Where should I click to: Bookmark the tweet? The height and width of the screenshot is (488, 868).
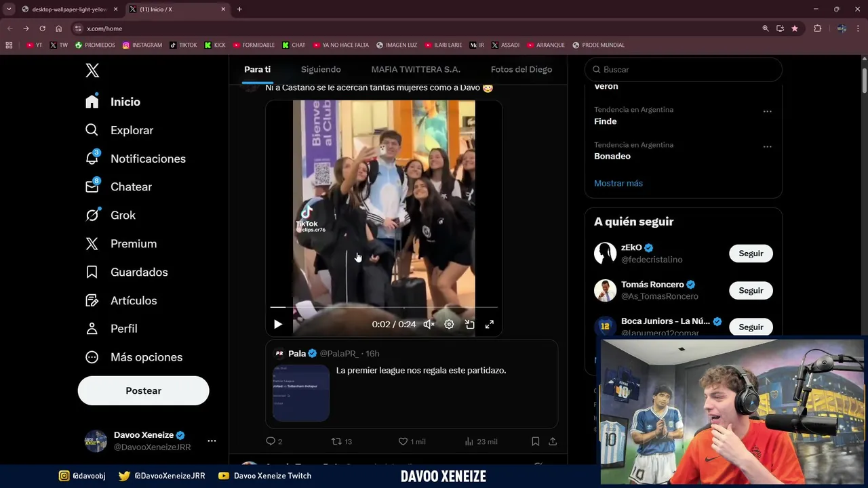[x=535, y=441]
